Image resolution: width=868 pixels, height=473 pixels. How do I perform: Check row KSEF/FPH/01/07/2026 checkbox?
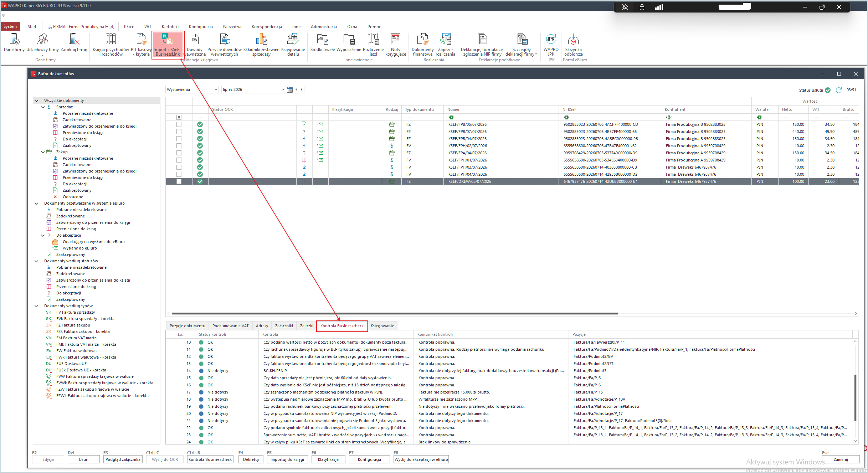tap(179, 160)
